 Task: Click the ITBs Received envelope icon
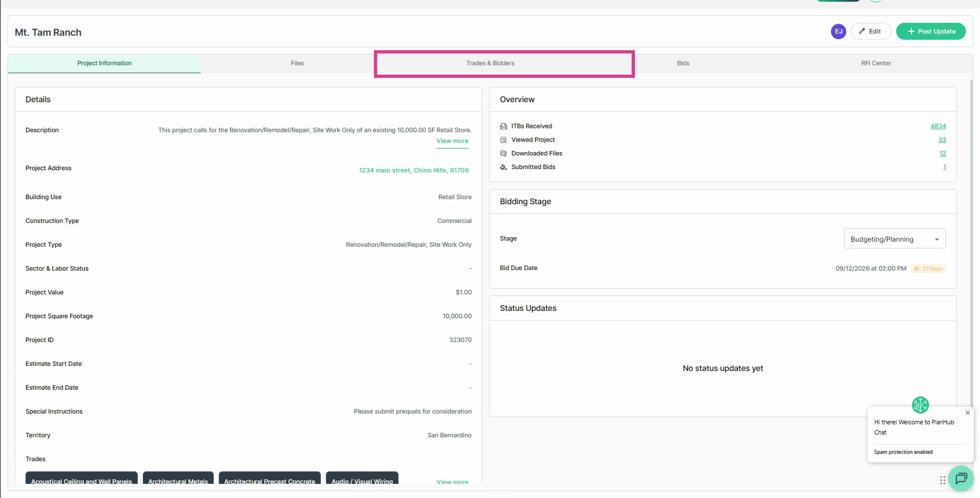503,126
